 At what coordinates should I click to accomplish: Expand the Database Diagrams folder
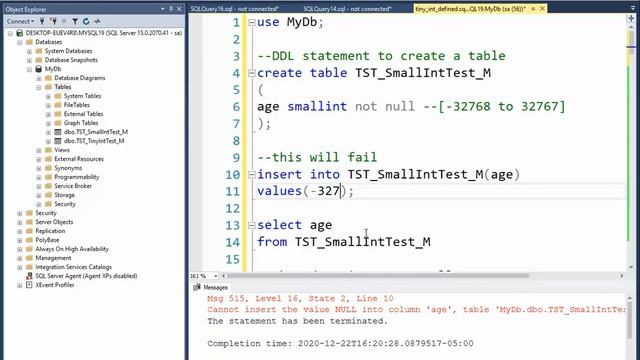pyautogui.click(x=39, y=78)
